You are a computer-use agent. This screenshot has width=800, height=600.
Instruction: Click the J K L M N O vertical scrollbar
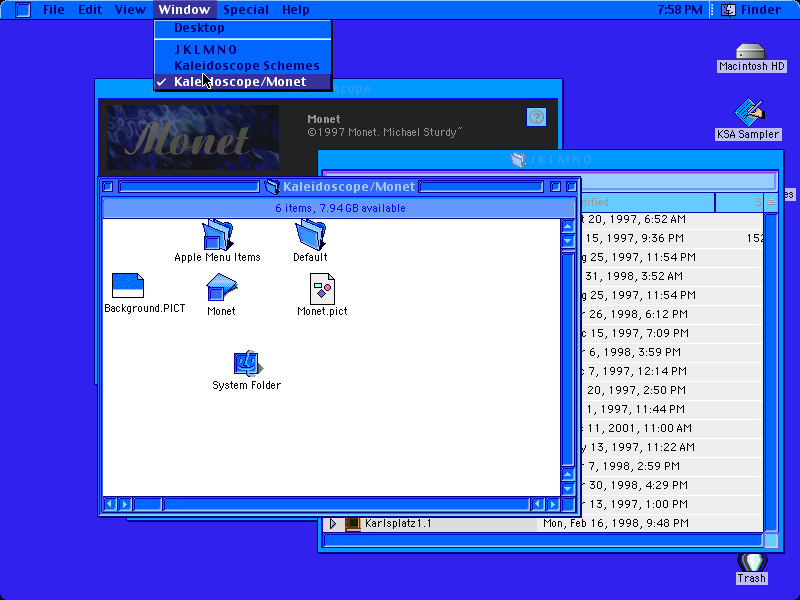(x=771, y=372)
